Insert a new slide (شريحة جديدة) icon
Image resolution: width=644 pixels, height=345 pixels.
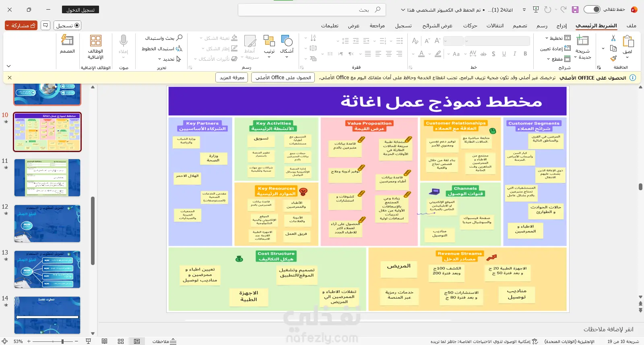pyautogui.click(x=582, y=41)
